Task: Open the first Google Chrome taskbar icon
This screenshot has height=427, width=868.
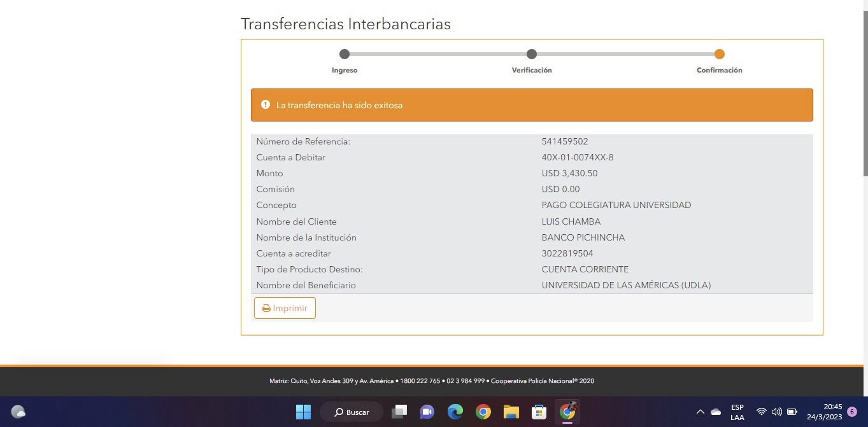Action: [483, 412]
